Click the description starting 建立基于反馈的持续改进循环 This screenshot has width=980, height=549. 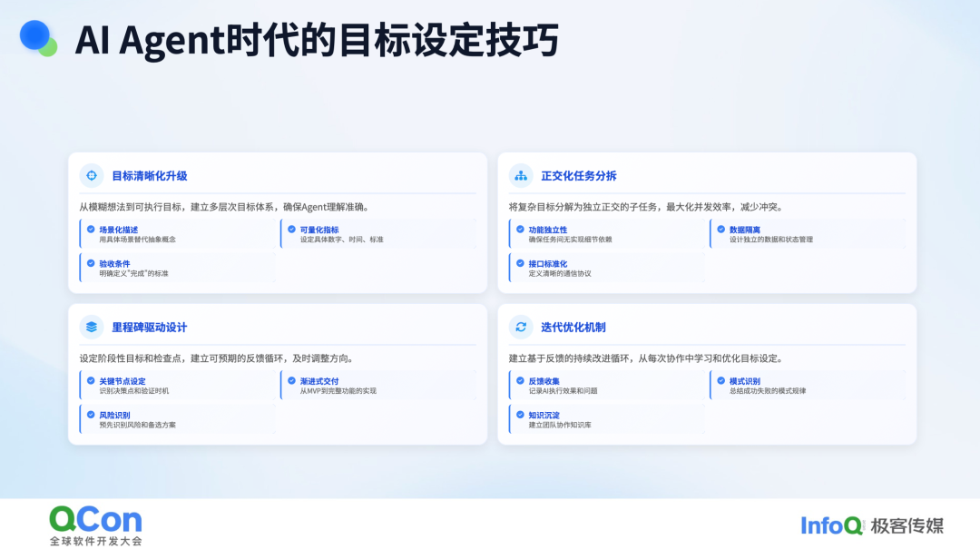pos(646,358)
